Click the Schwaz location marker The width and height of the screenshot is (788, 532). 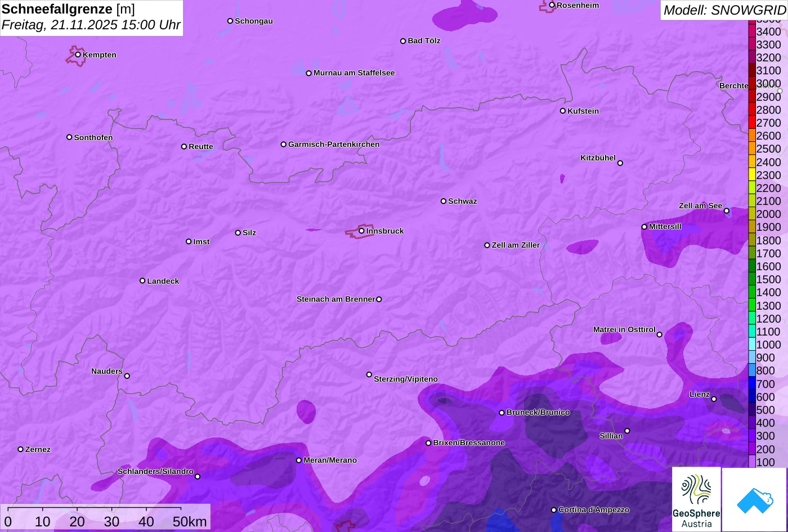tap(444, 201)
